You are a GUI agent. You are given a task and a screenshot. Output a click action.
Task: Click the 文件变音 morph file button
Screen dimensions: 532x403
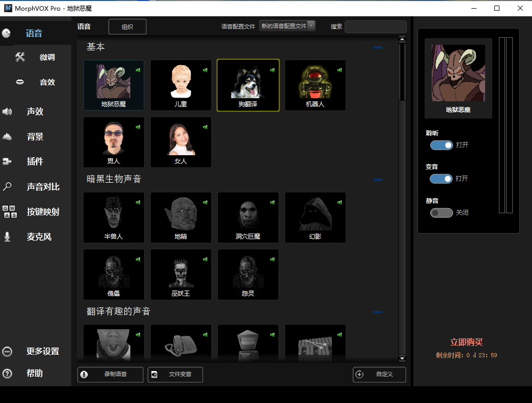(175, 375)
